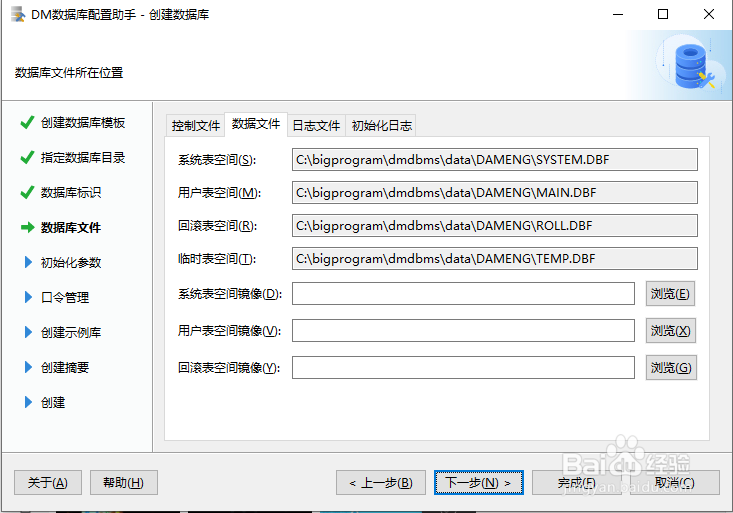Click blue triangle beside 创建示例库
The height and width of the screenshot is (513, 733).
28,332
